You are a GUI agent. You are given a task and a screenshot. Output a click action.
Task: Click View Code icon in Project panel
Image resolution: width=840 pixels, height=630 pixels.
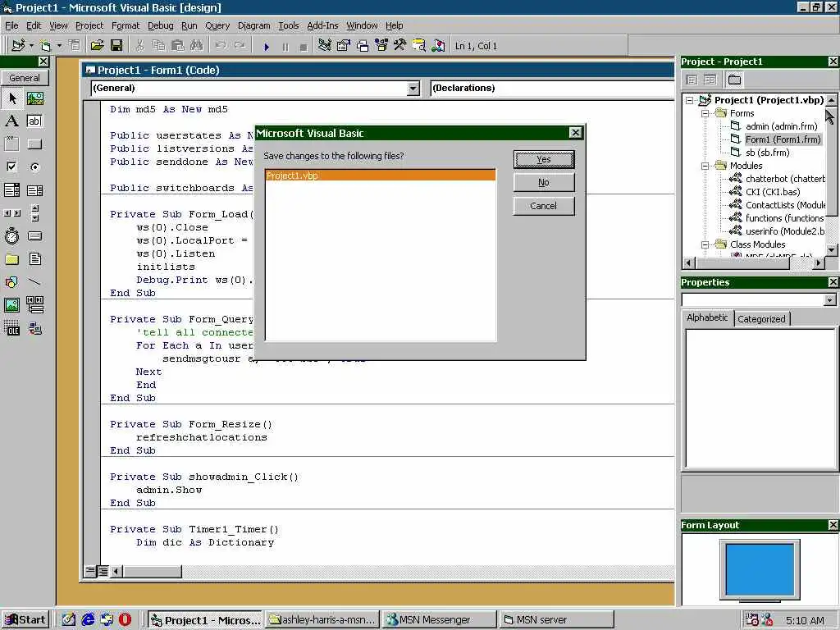tap(692, 80)
